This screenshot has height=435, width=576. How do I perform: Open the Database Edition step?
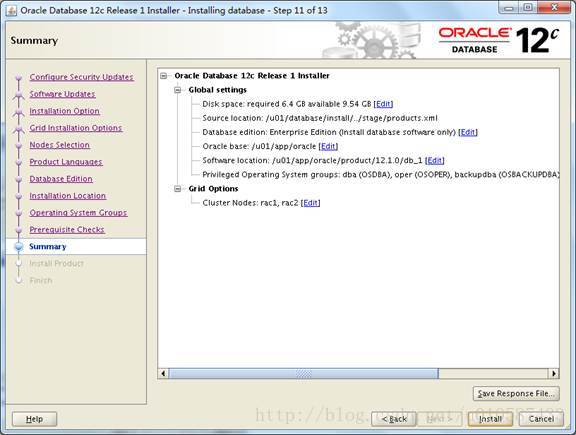pos(61,179)
